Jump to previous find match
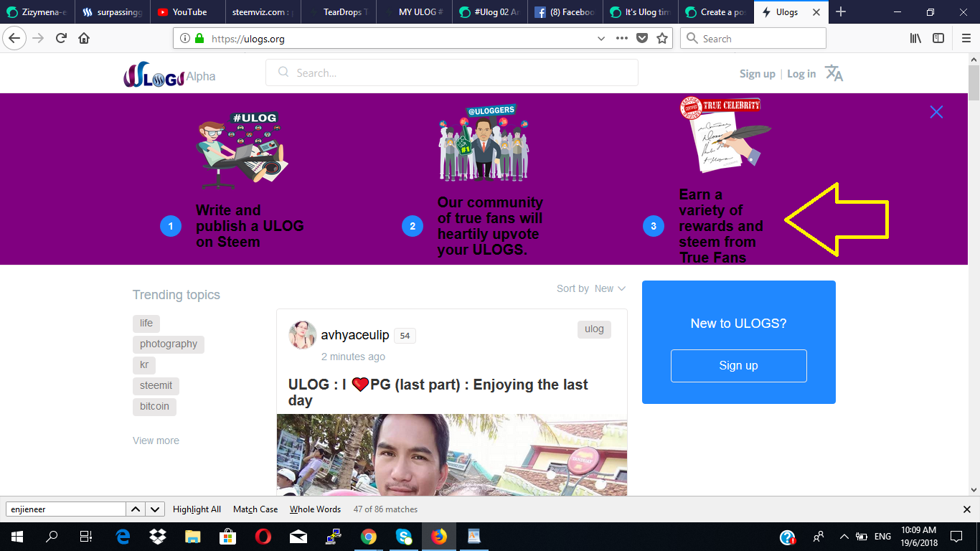 136,509
